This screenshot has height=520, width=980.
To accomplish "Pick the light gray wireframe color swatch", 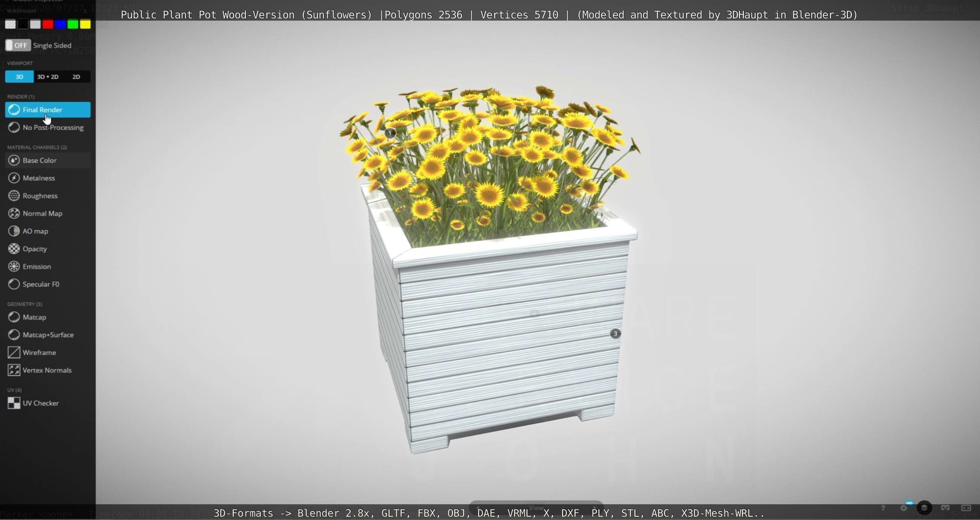I will click(35, 24).
